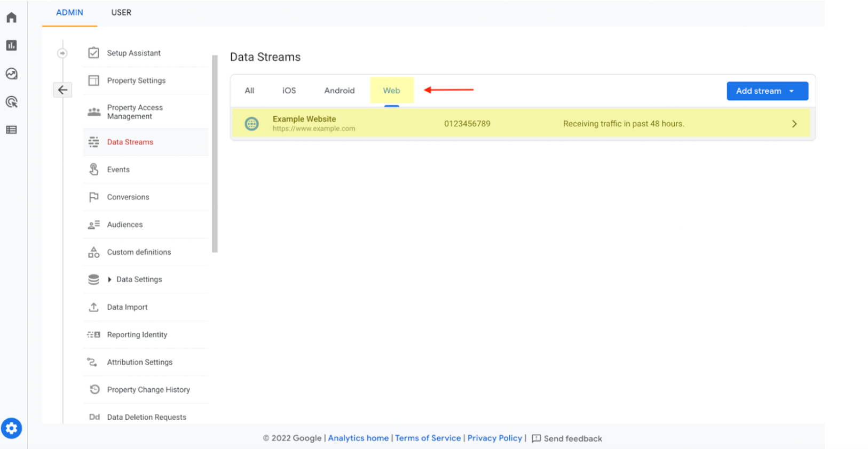Go to the Home icon in left rail
This screenshot has height=449, width=868.
(12, 18)
